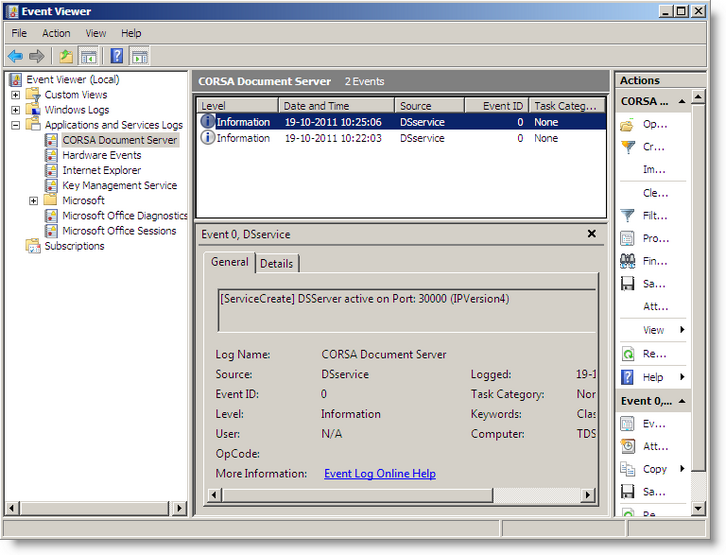726x555 pixels.
Task: Click Import custom view action (Im...)
Action: [654, 170]
